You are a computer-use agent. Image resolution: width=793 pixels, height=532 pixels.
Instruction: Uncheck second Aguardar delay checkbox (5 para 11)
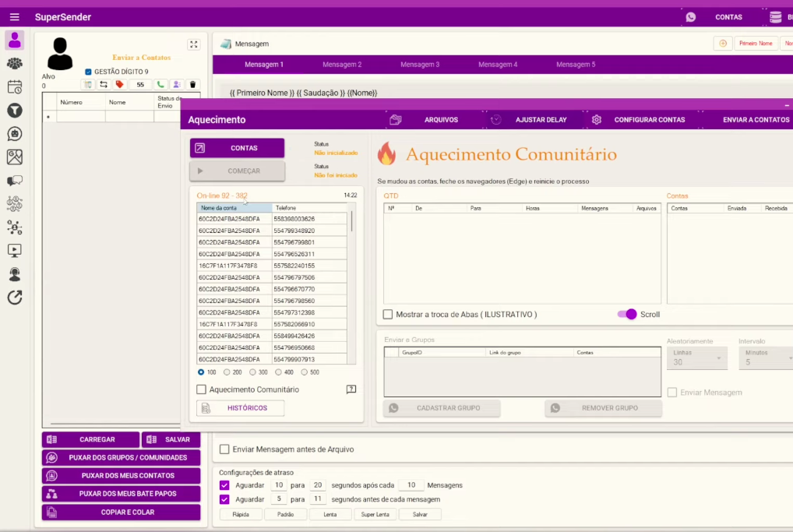tap(224, 499)
